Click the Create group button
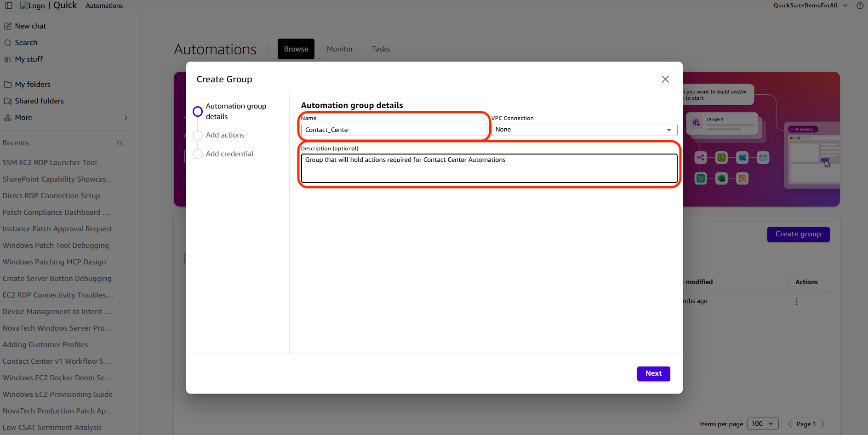The width and height of the screenshot is (868, 435). click(x=798, y=235)
